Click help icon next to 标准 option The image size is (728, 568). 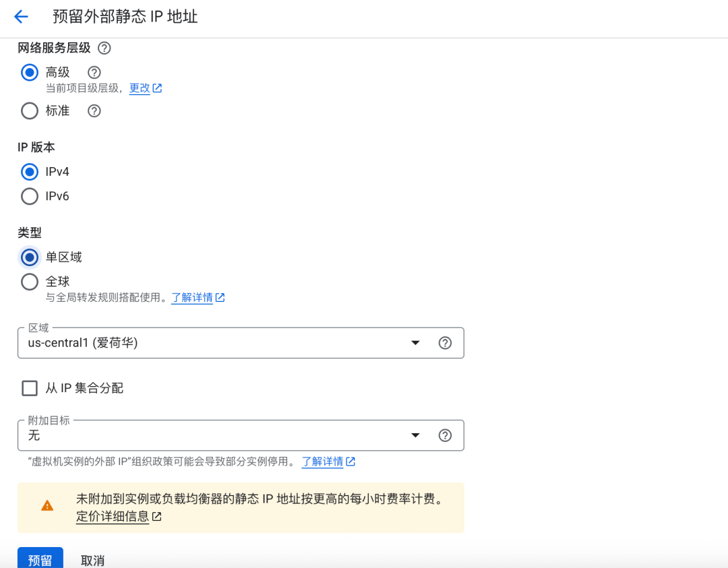click(94, 111)
